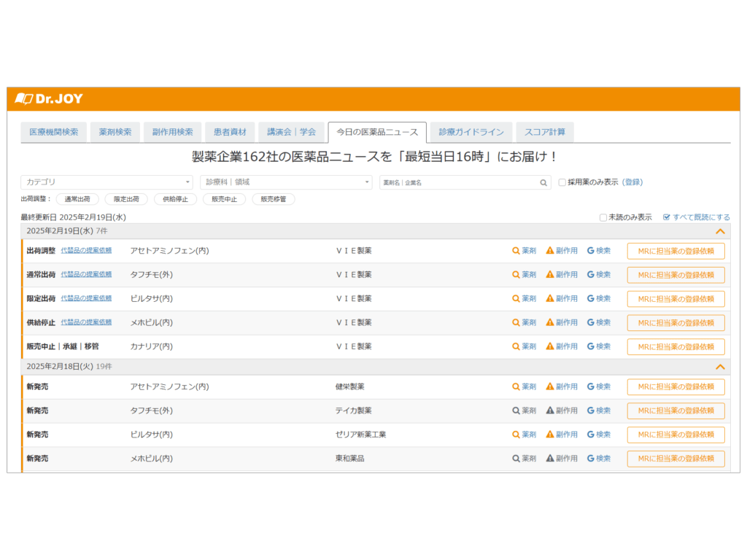Click the 薬剤名｜企業名 search field
The image size is (747, 560).
[460, 183]
